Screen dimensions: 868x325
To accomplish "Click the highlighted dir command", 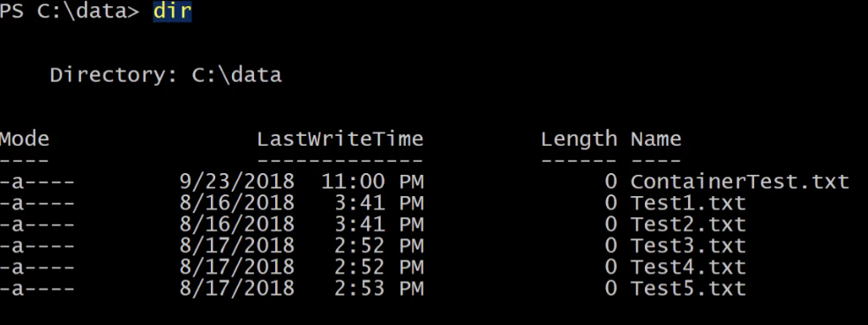I will click(172, 11).
